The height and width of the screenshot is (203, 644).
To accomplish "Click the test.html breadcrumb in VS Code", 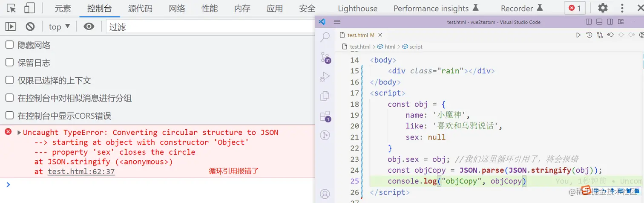I will point(357,47).
